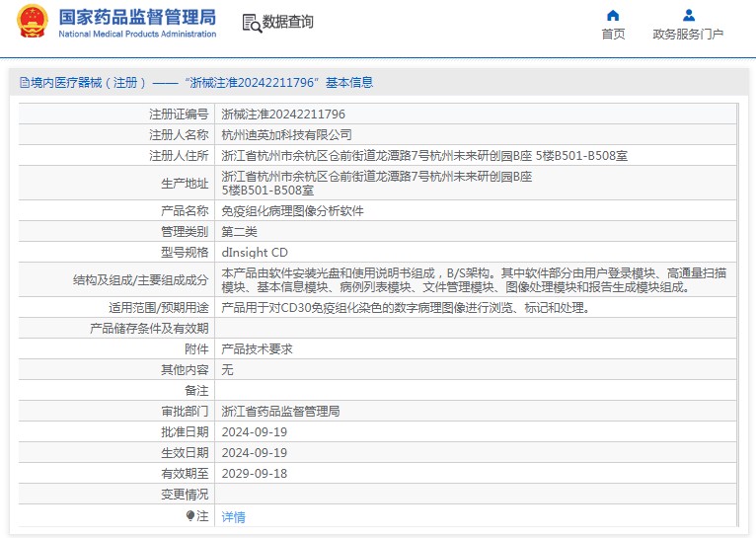Click the 生产地址 address value
Screen dimensions: 756x538
point(377,184)
